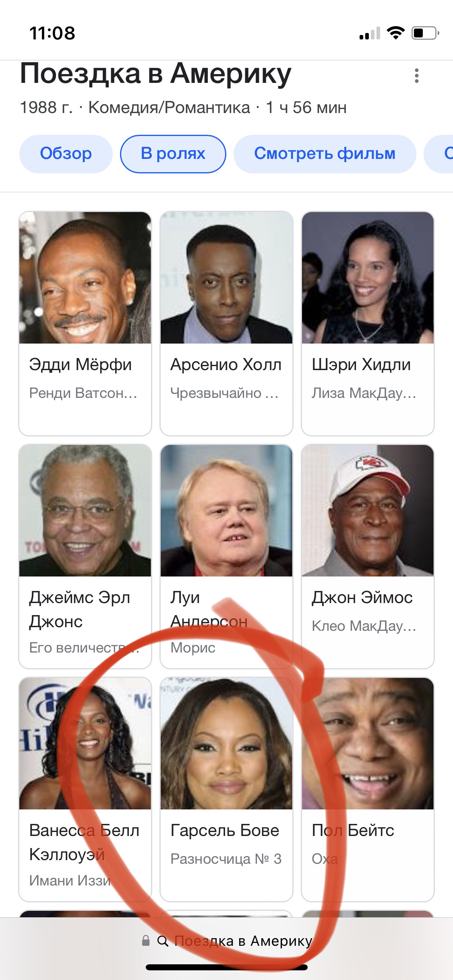Screen dimensions: 453x980
Task: Open Гарсель Бове cast photo
Action: point(226,743)
